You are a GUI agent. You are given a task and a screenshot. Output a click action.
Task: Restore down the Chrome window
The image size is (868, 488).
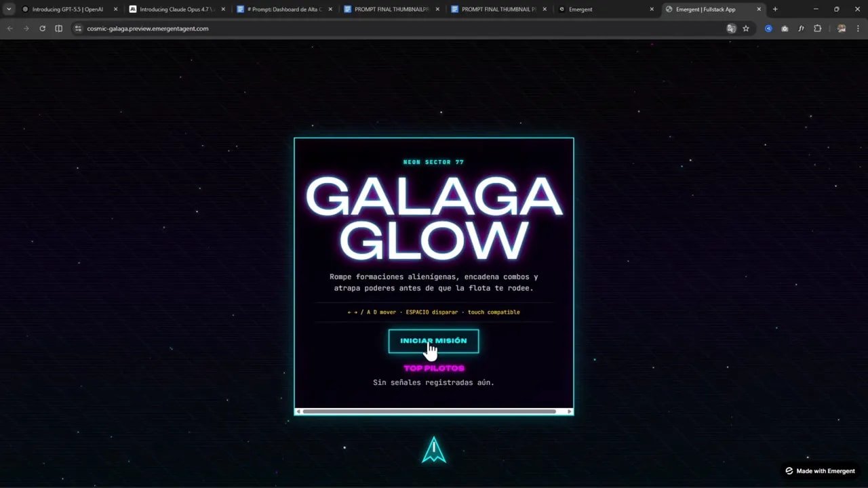[x=836, y=9]
